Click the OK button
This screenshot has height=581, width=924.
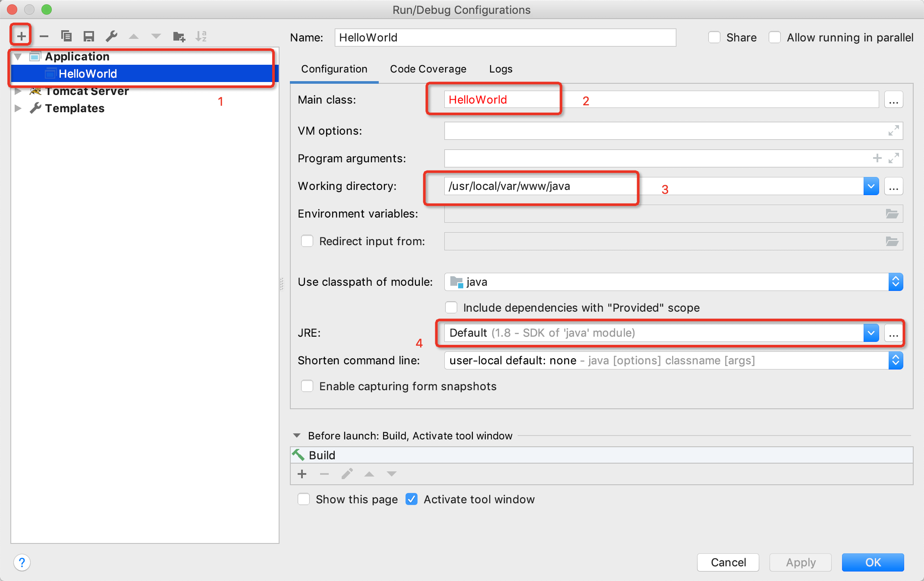pyautogui.click(x=873, y=562)
